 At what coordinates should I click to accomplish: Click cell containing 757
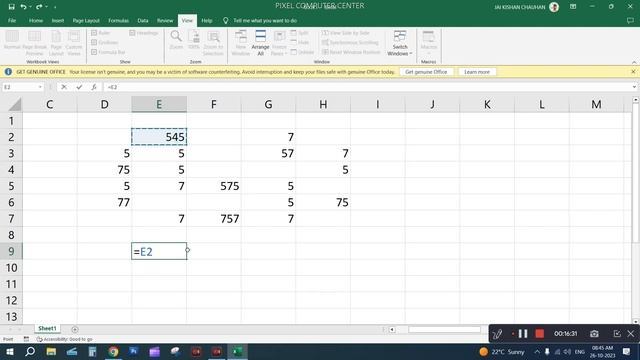(x=214, y=219)
